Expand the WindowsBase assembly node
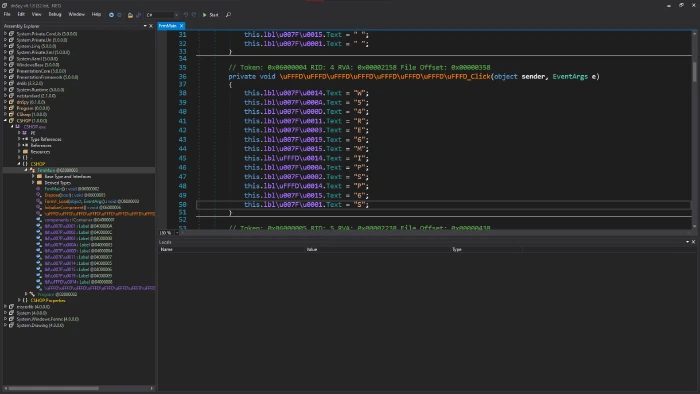The image size is (700, 394). coord(5,65)
